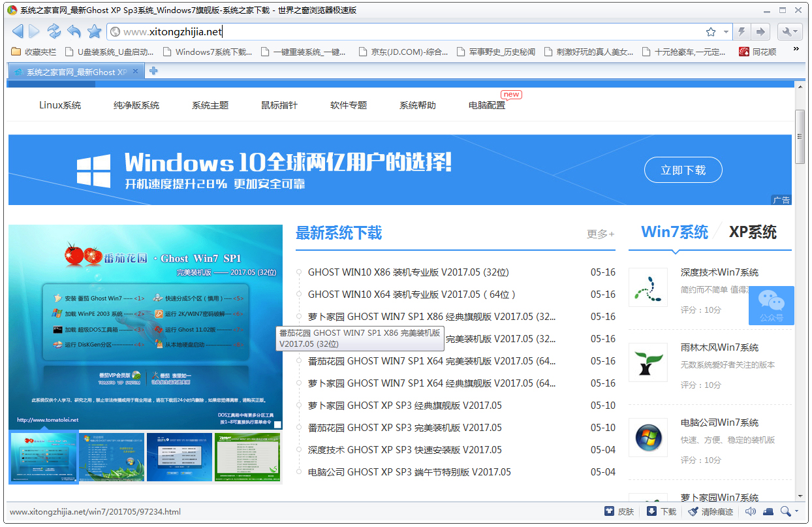
Task: Click the lightning bolt speed mode icon
Action: click(742, 32)
